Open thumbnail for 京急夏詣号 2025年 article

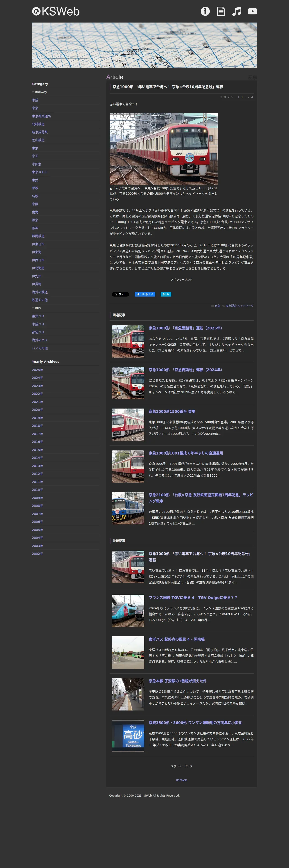[128, 341]
